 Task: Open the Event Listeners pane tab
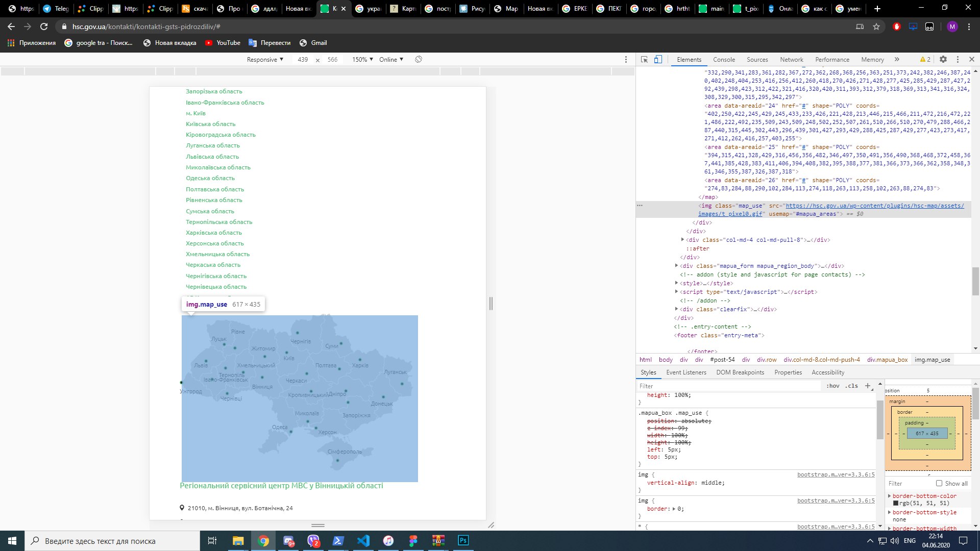[686, 372]
